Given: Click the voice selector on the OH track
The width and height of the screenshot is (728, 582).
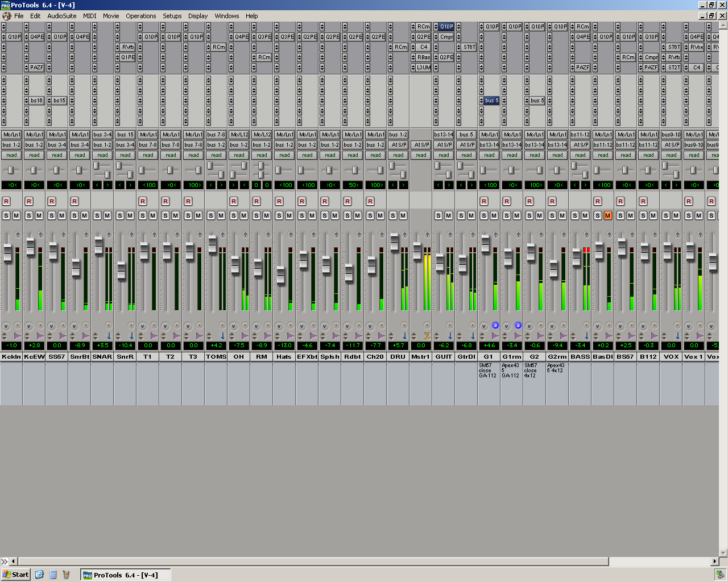Looking at the screenshot, I should [234, 326].
